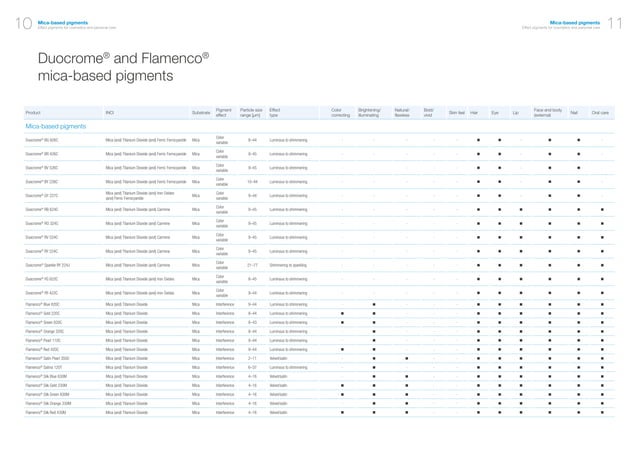The height and width of the screenshot is (451, 638).
Task: Select the blue Mica-based pigments section heading
Action: pos(56,126)
